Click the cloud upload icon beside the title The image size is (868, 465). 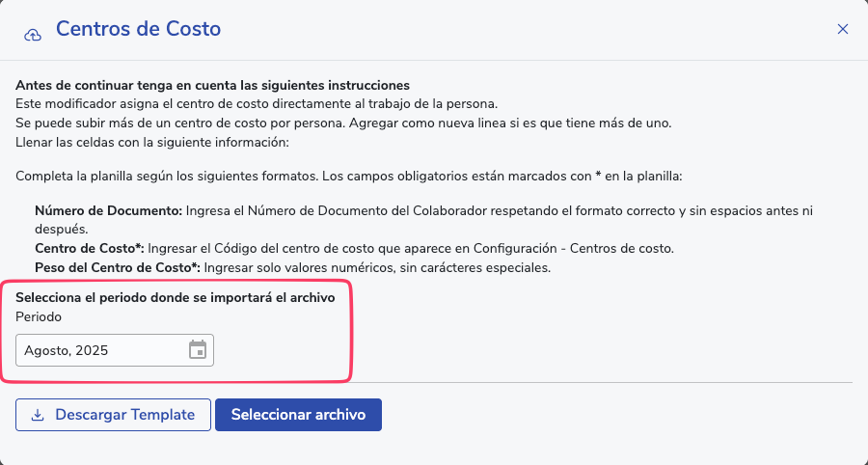point(33,34)
